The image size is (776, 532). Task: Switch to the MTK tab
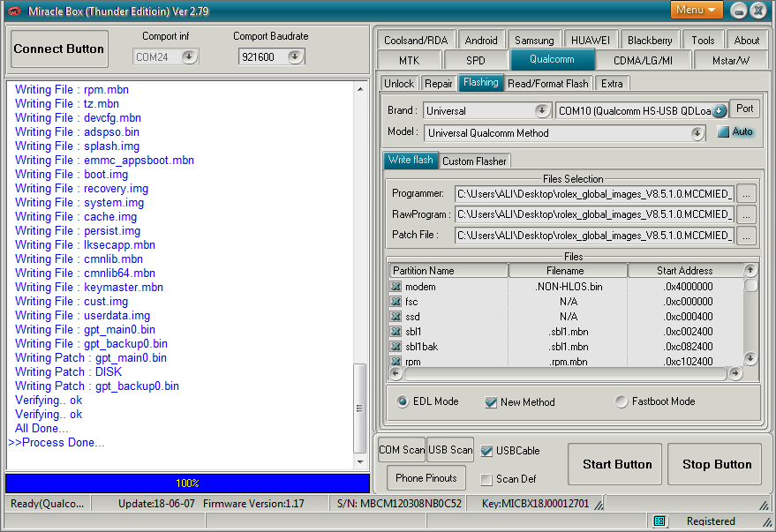click(x=409, y=60)
